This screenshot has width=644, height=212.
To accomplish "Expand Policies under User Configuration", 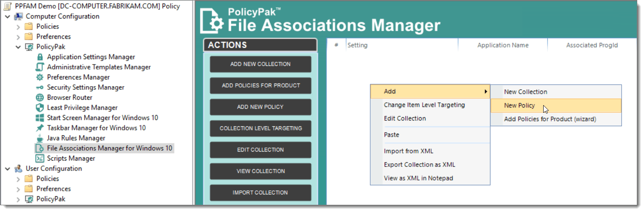I will (18, 179).
